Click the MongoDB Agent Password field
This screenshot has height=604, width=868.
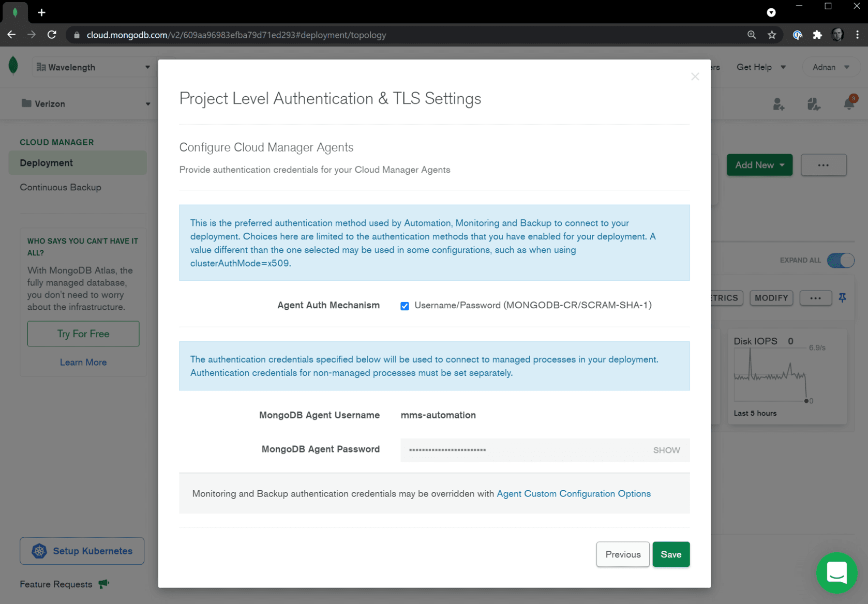point(522,450)
